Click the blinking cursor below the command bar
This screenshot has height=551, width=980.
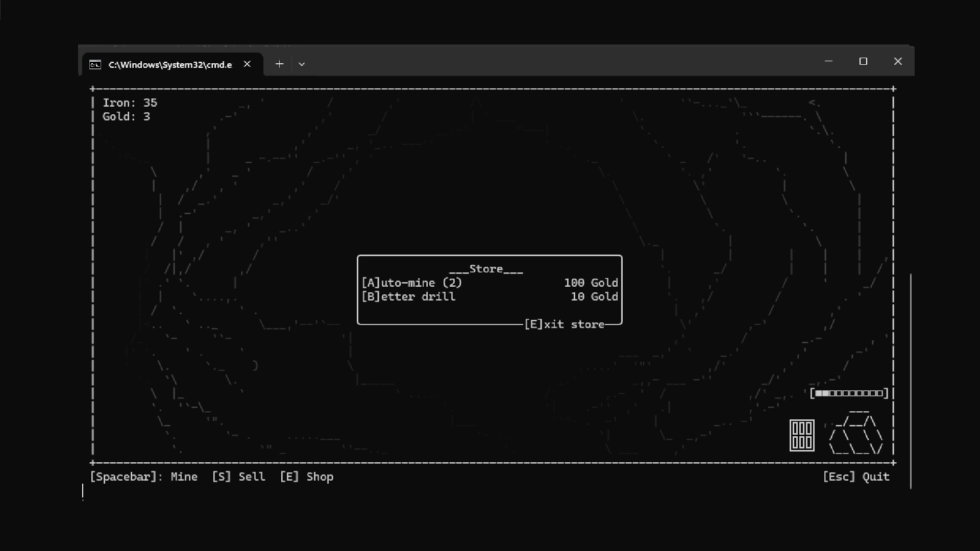click(x=83, y=491)
